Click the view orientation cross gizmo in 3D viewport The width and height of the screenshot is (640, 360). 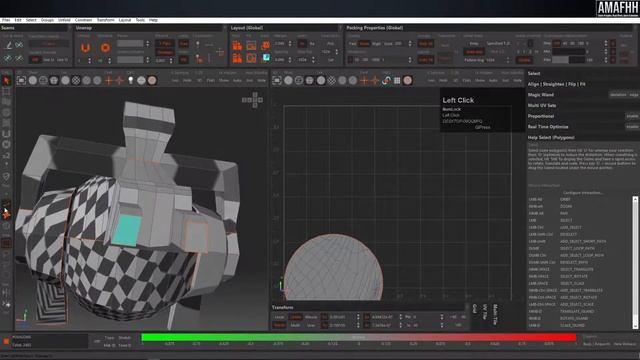[252, 100]
